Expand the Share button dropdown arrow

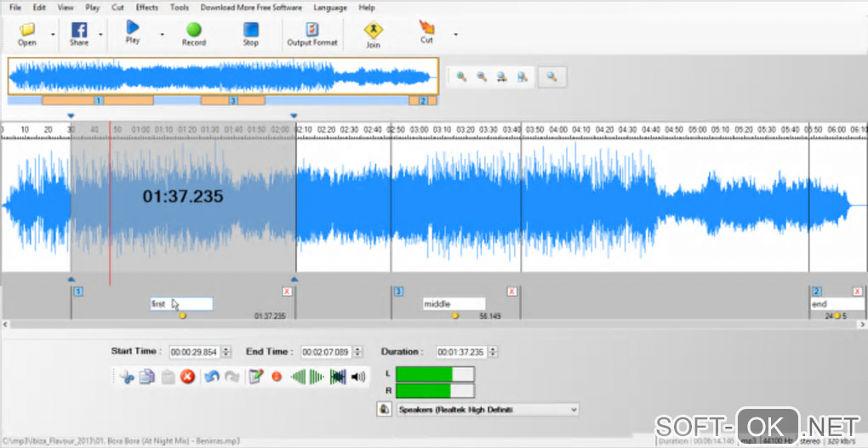101,34
